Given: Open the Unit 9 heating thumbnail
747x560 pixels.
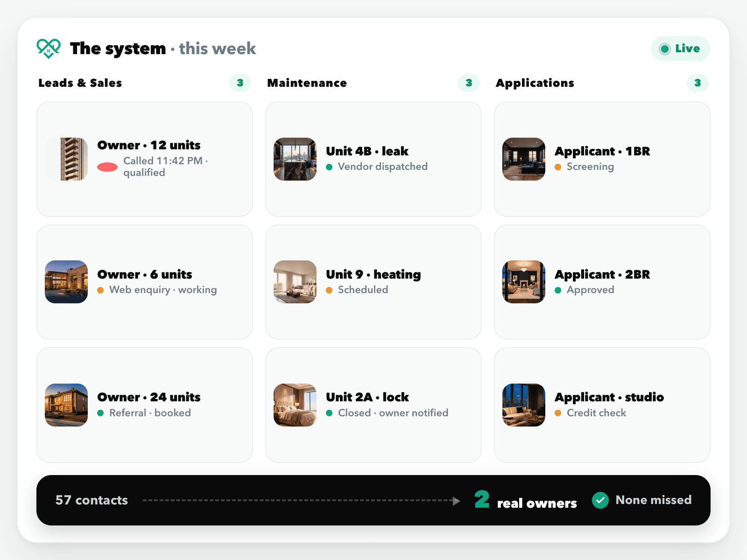Looking at the screenshot, I should (x=295, y=282).
